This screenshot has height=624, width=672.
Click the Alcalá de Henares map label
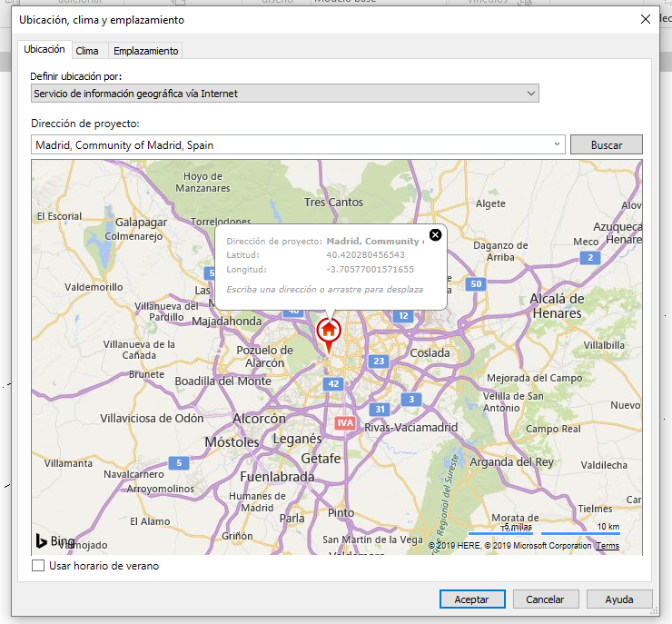[x=558, y=306]
